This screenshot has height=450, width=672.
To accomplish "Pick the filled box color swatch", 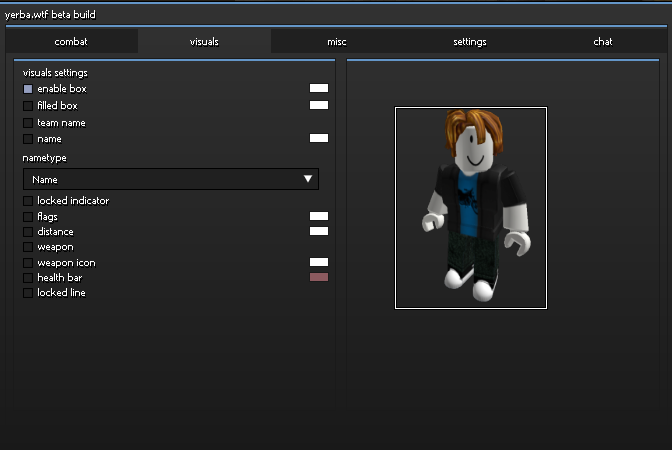I will [x=319, y=105].
